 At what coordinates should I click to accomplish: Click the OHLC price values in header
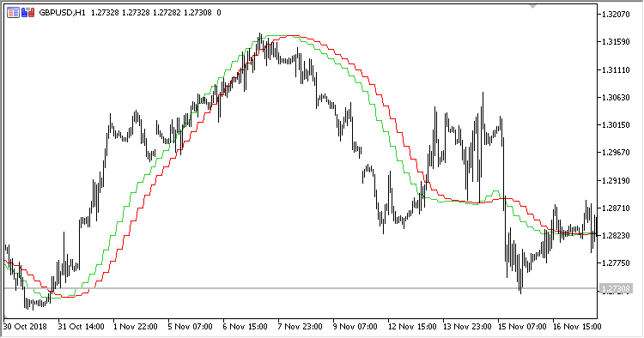coord(151,13)
